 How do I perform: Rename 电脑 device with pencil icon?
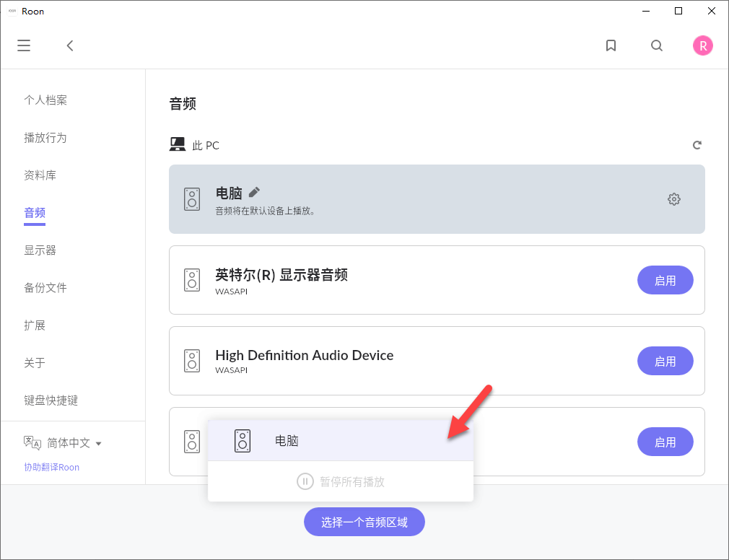pyautogui.click(x=254, y=191)
